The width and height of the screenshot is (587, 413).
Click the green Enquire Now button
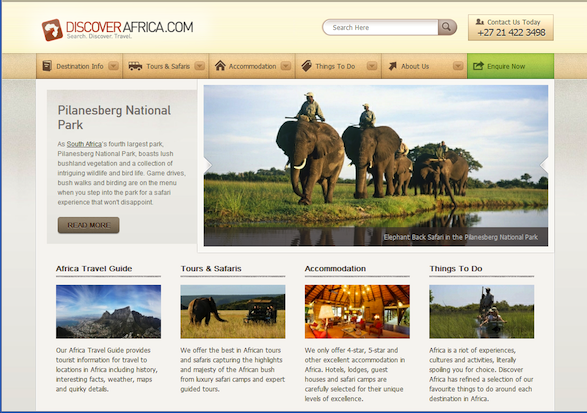pos(511,66)
